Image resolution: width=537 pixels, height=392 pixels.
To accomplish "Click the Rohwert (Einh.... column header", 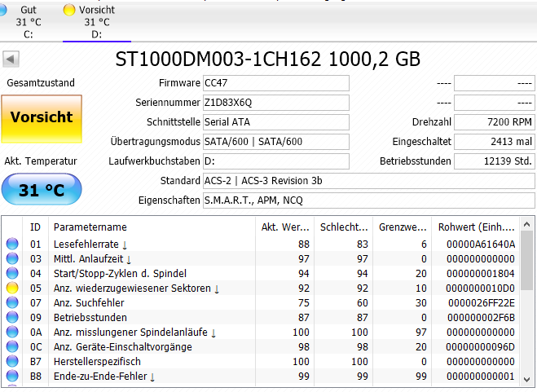I will pyautogui.click(x=476, y=227).
